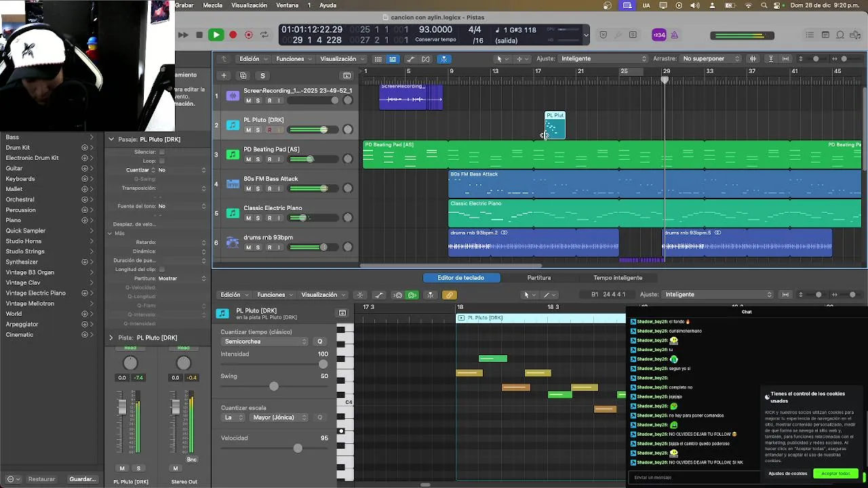Screen dimensions: 868x488
Task: Enable the Silenciar checkbox in region inspector
Action: tap(161, 152)
